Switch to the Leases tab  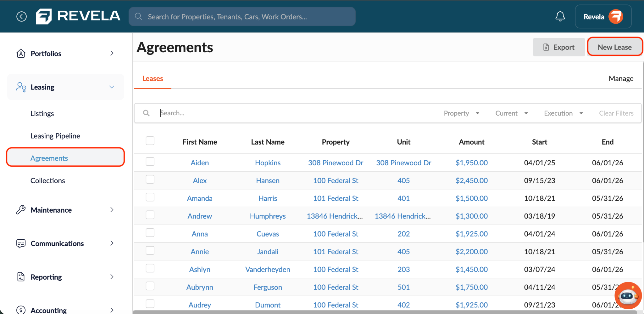(153, 78)
